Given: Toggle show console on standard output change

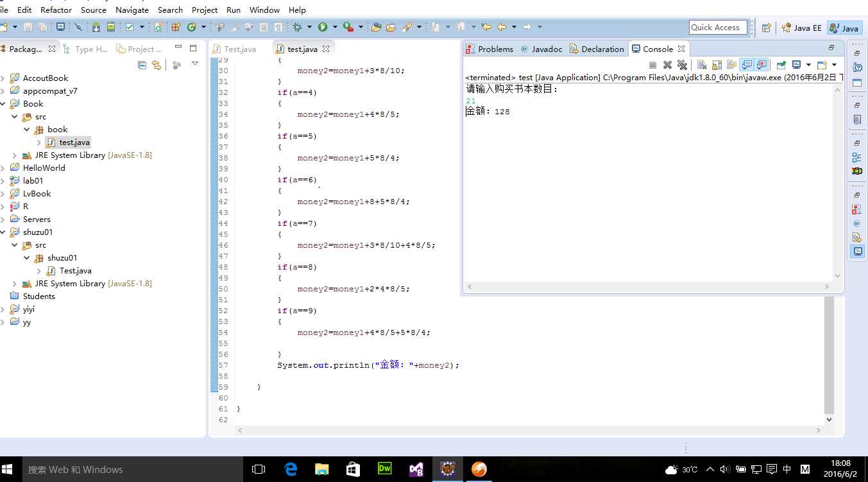Looking at the screenshot, I should click(x=747, y=65).
